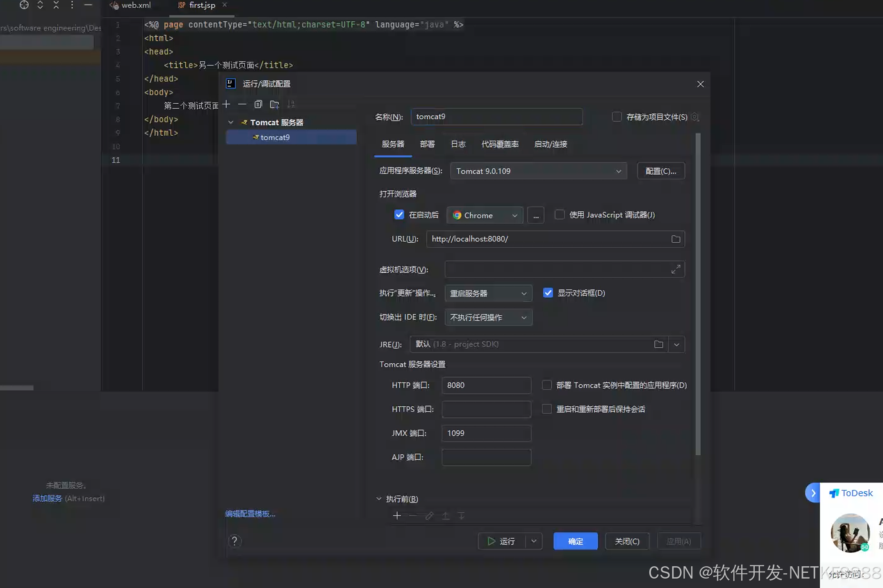
Task: Check deploy applications configured in Tomcat instance
Action: point(546,385)
